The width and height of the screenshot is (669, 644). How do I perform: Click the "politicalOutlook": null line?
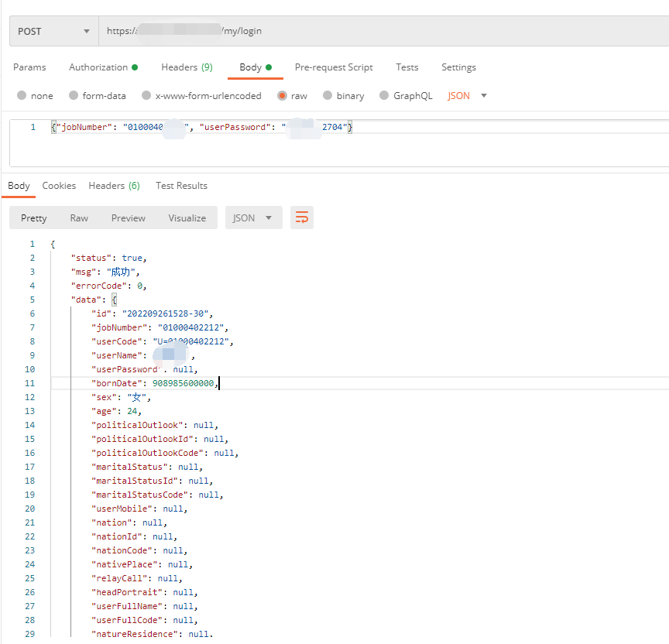coord(154,425)
